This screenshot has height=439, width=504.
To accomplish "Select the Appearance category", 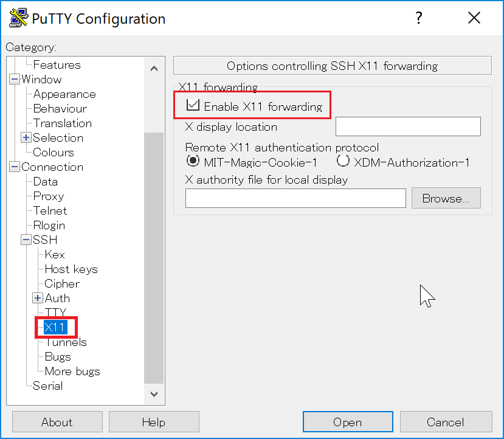I will [x=64, y=94].
